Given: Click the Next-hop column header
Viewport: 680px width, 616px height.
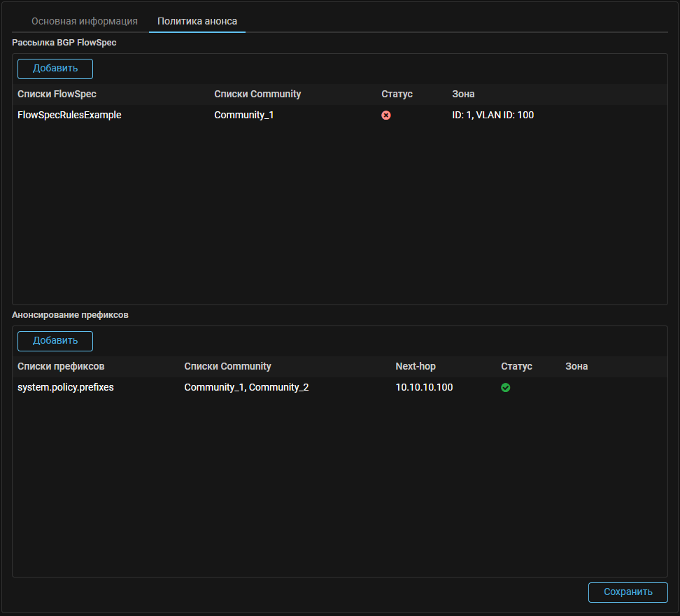Looking at the screenshot, I should pos(416,366).
